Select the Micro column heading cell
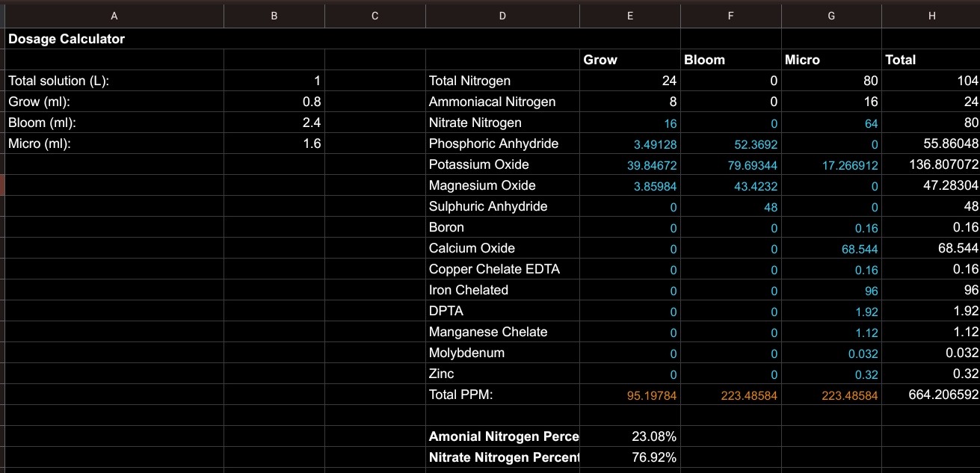Screen dimensions: 980x473 tap(831, 60)
